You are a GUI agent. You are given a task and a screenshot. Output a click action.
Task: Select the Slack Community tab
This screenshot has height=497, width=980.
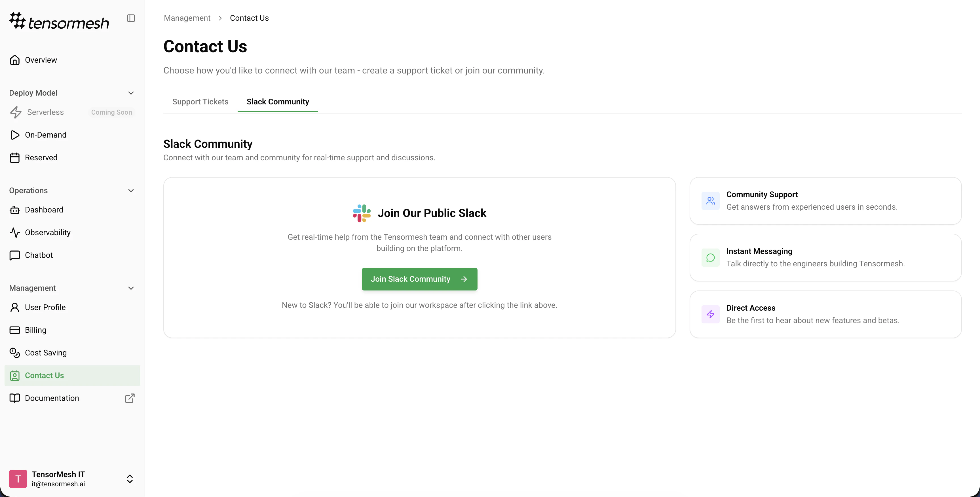click(x=278, y=102)
